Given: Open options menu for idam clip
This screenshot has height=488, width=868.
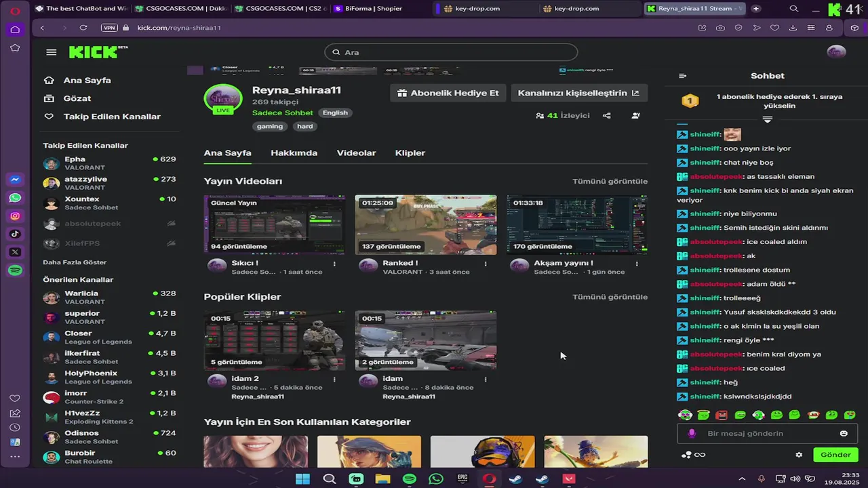Looking at the screenshot, I should tap(486, 380).
